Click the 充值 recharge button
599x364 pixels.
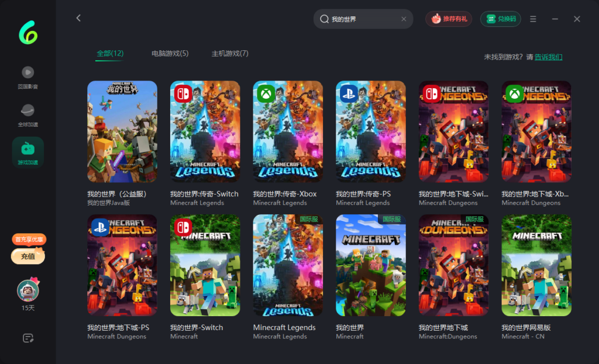(28, 256)
